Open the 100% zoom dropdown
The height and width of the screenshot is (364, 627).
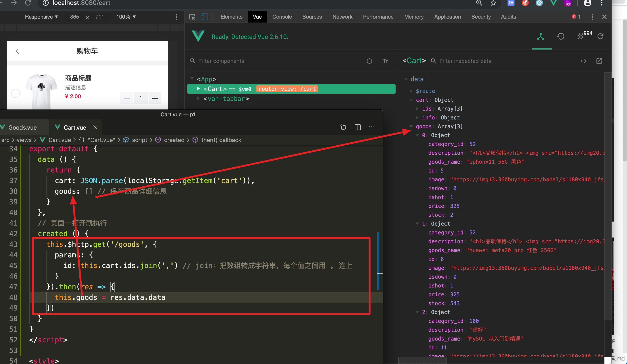(x=126, y=17)
